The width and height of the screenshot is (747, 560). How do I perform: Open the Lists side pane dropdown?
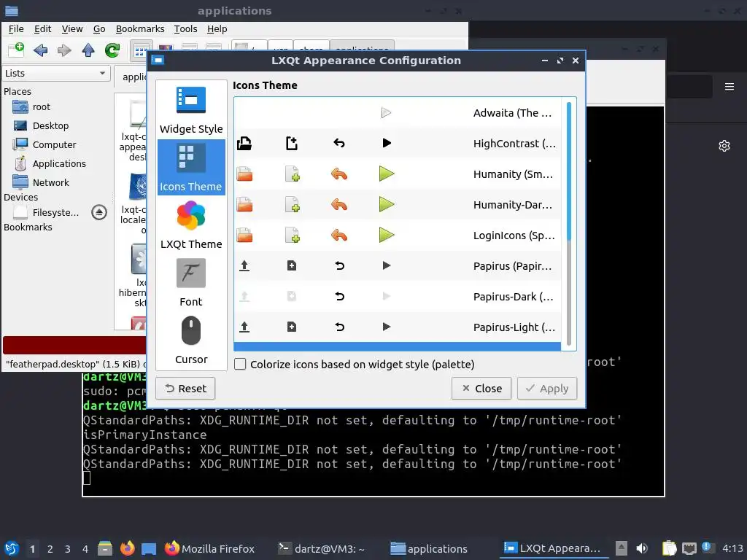tap(55, 74)
